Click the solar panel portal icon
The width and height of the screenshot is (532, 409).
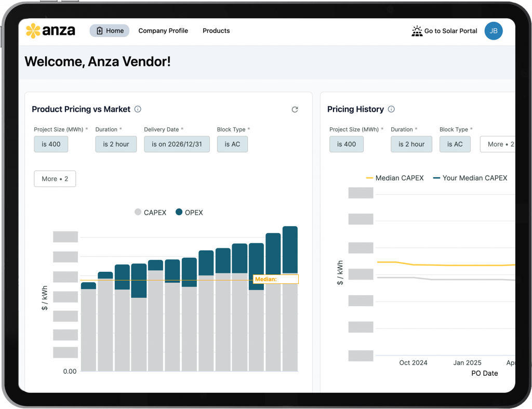(x=417, y=31)
